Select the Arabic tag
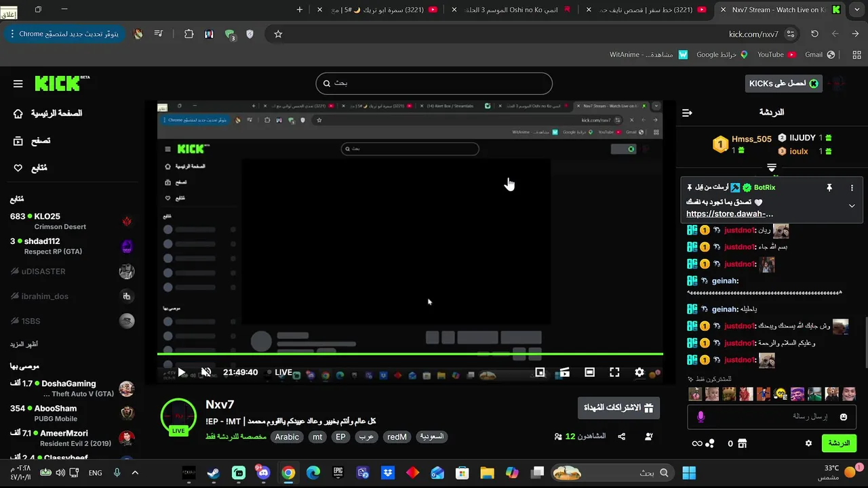Image resolution: width=868 pixels, height=488 pixels. pos(287,437)
